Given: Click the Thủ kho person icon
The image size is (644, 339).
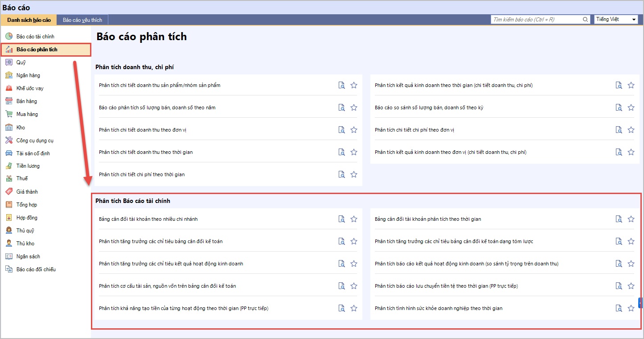Looking at the screenshot, I should pos(9,244).
